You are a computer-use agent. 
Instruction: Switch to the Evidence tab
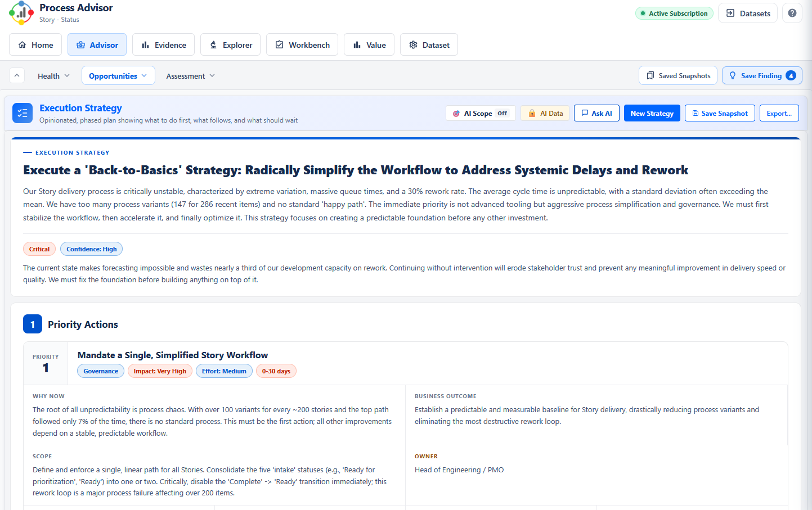(x=163, y=45)
